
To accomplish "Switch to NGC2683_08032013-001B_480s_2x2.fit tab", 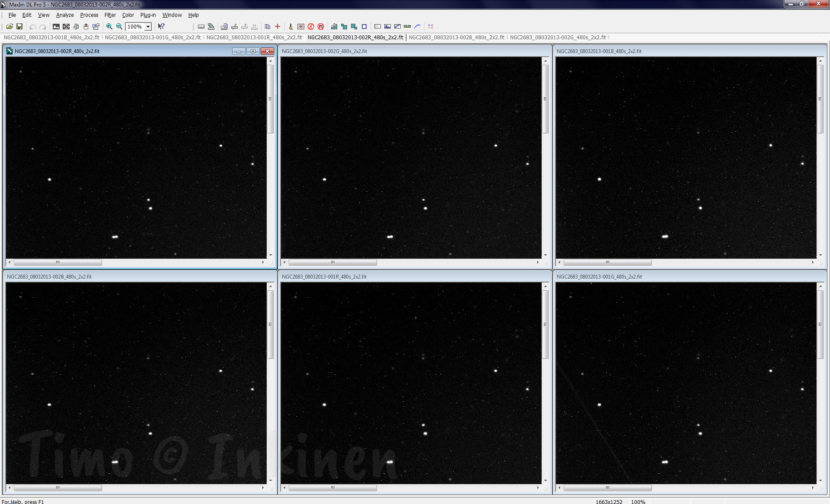I will click(51, 38).
